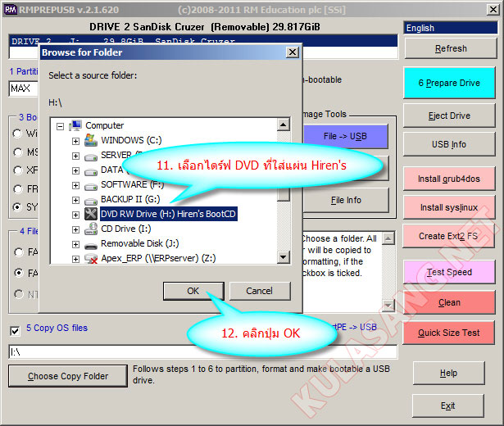Click the WINDOWS (C:) drive icon

tap(91, 140)
